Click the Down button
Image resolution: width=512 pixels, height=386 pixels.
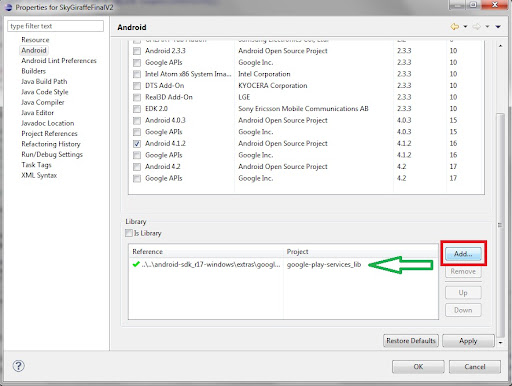pyautogui.click(x=463, y=310)
